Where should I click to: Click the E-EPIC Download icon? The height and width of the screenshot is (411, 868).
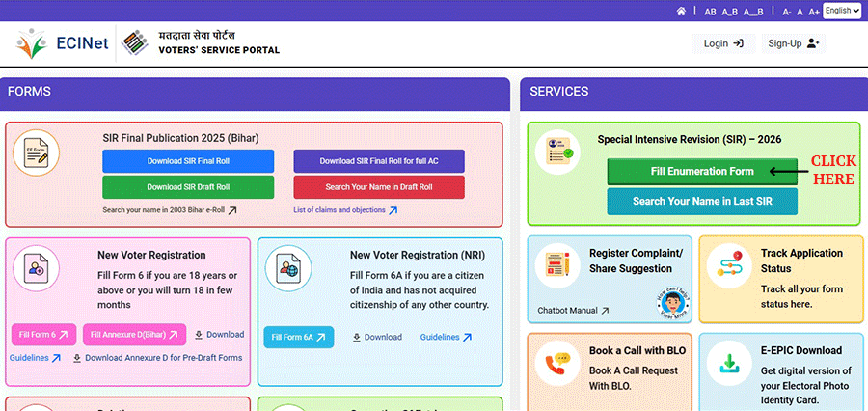(732, 364)
